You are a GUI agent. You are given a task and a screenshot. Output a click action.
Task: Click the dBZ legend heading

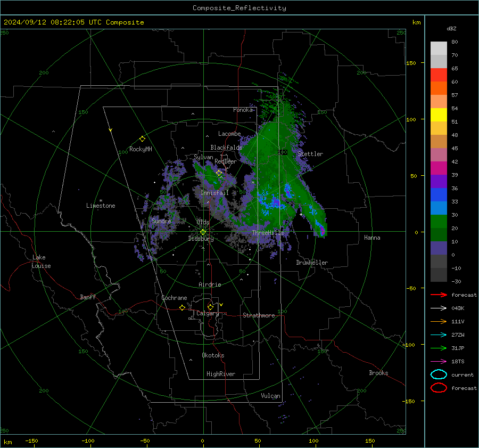coord(451,28)
